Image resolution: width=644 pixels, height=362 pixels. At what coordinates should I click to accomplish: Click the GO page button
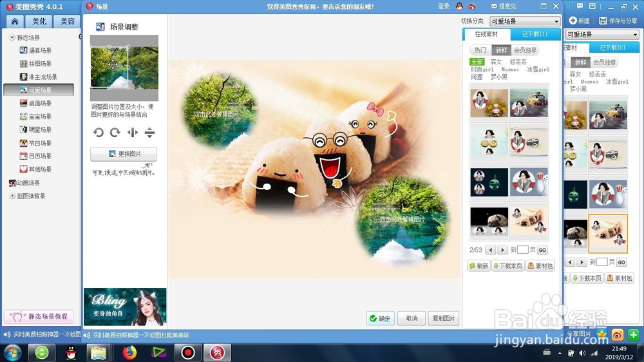pos(542,250)
